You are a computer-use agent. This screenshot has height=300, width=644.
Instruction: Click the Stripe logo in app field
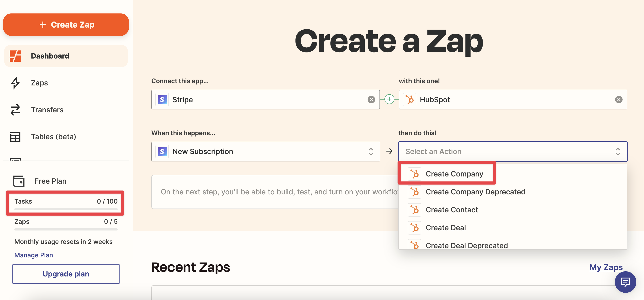coord(162,100)
